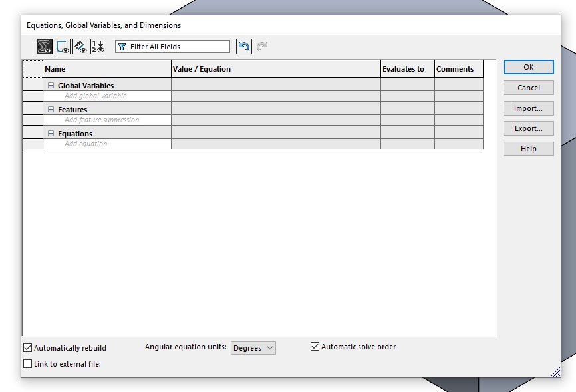576x392 pixels.
Task: Click the Undo arrow icon
Action: (x=244, y=47)
